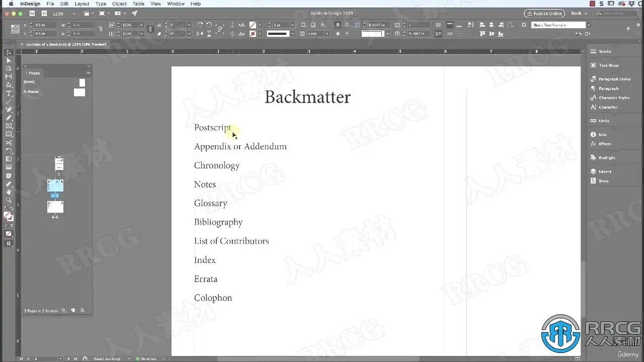644x362 pixels.
Task: Select the Type tool
Action: tap(9, 94)
